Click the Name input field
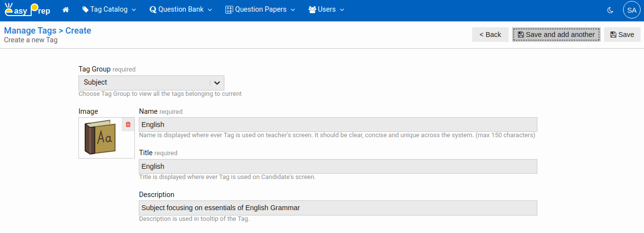 (x=338, y=125)
